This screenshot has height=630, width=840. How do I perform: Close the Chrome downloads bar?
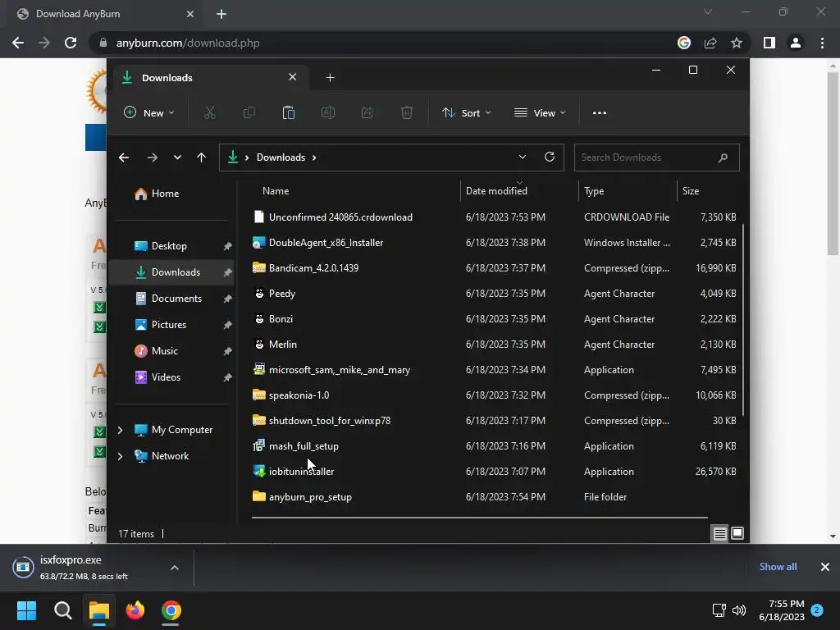pyautogui.click(x=825, y=567)
